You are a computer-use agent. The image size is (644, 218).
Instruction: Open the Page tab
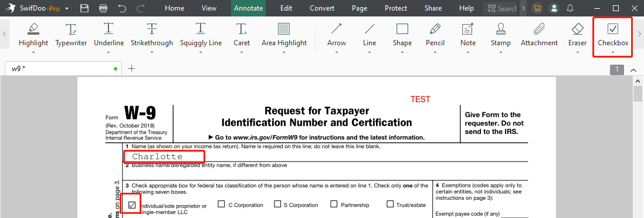[360, 8]
